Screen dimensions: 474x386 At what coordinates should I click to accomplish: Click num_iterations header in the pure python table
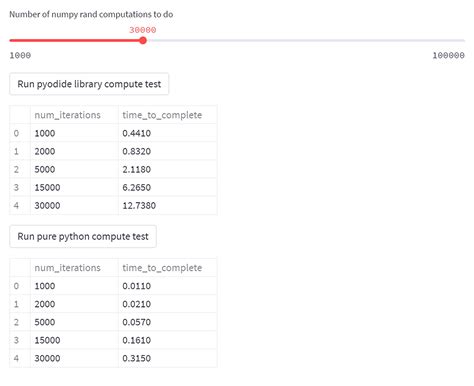click(x=74, y=268)
